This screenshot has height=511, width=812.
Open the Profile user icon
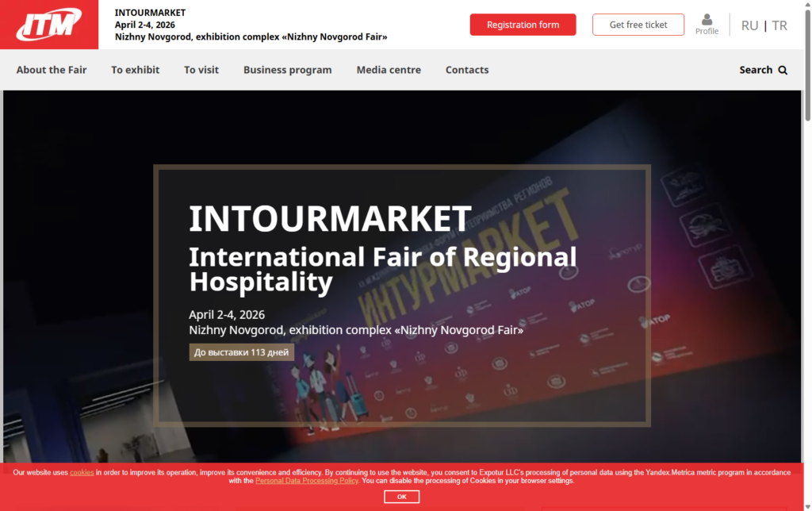point(707,21)
